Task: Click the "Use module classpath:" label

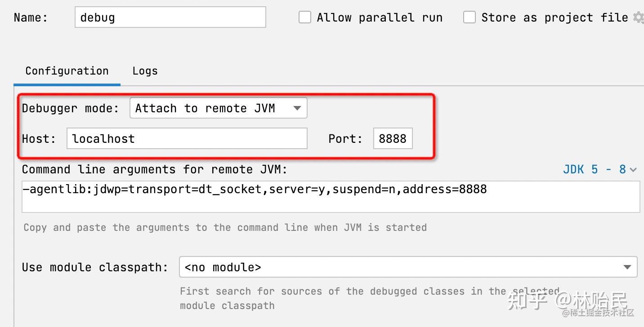Action: (x=95, y=267)
